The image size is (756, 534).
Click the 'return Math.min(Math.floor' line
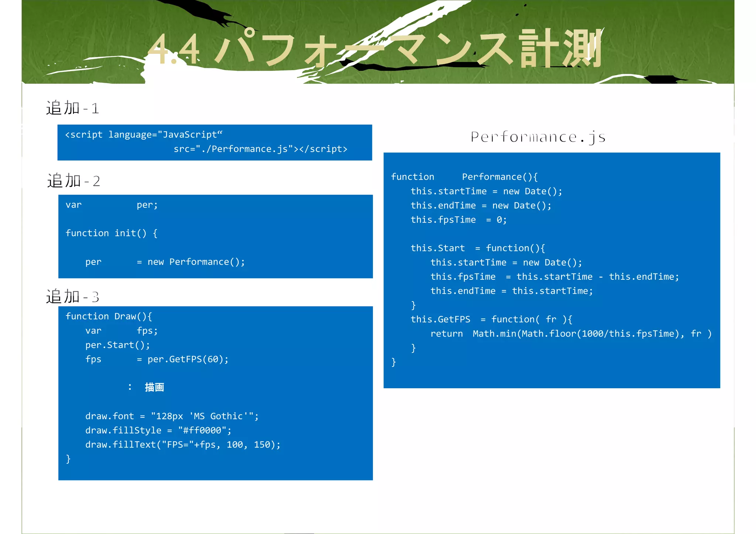click(571, 334)
